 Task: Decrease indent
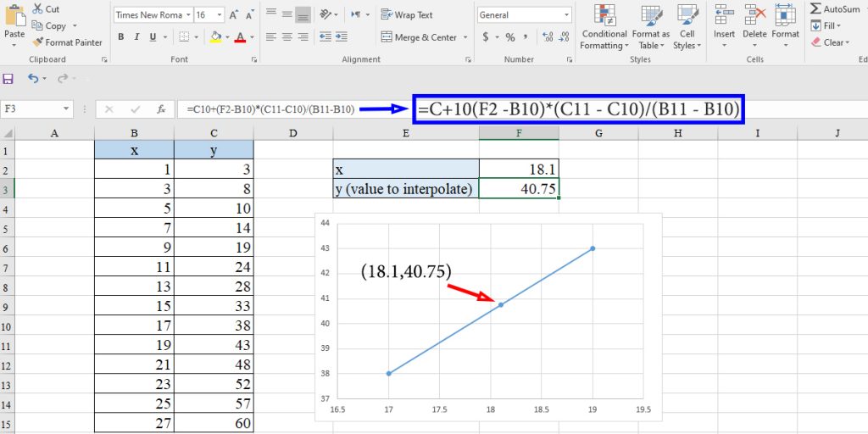coord(325,37)
